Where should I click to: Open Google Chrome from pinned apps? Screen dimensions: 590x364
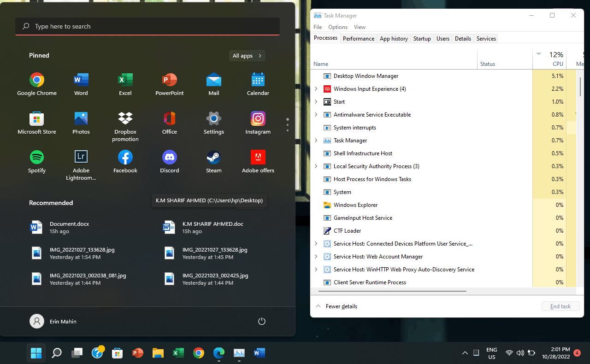click(37, 84)
